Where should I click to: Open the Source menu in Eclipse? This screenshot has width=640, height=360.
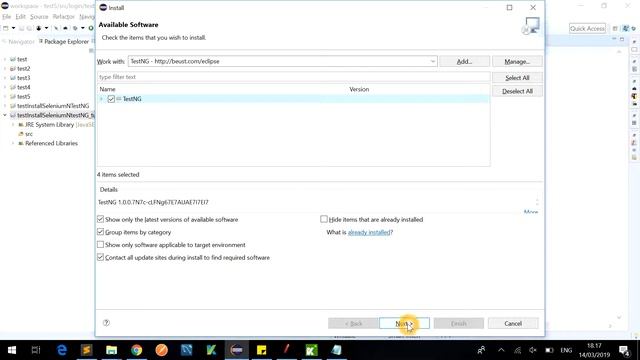pos(39,17)
